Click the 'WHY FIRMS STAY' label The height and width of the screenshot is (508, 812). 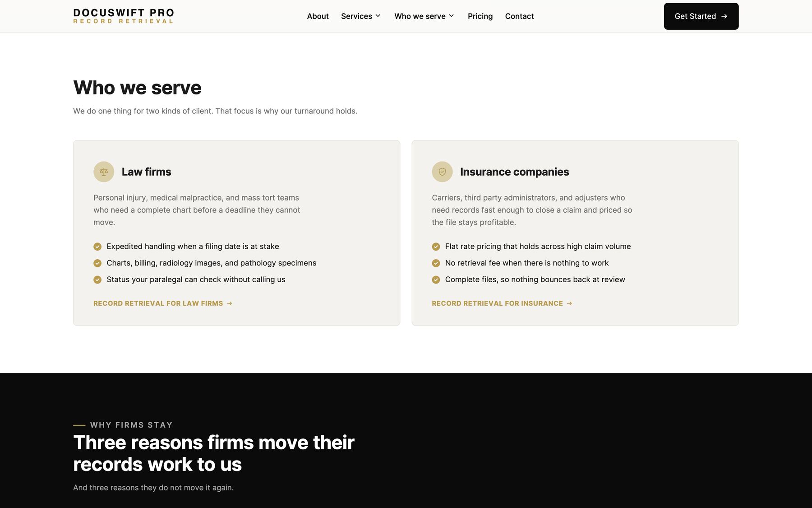click(x=131, y=425)
